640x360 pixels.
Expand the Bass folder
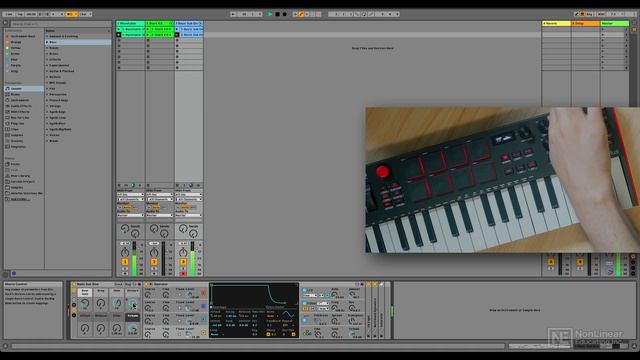[x=47, y=42]
